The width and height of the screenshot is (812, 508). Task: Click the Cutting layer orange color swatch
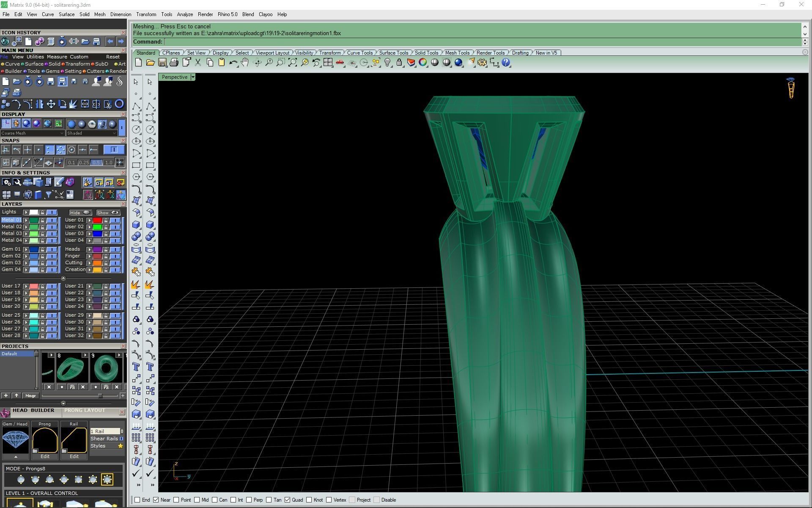(x=97, y=263)
